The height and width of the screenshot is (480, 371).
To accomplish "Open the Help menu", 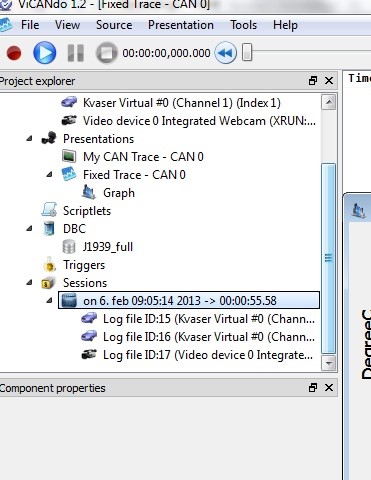I will pyautogui.click(x=285, y=25).
